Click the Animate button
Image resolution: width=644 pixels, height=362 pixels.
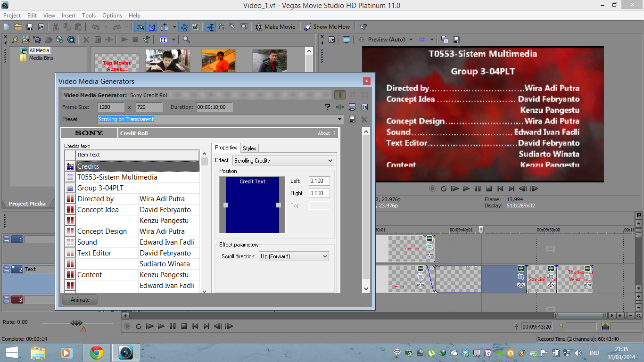(x=80, y=300)
